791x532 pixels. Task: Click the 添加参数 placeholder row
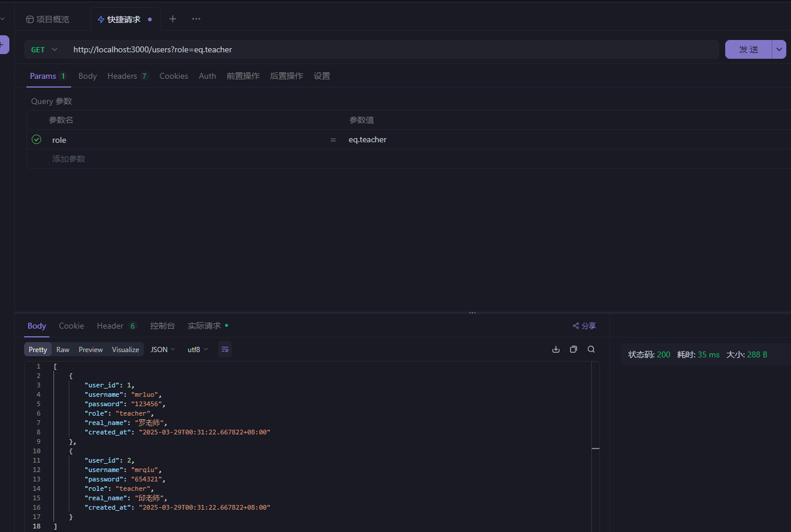click(69, 159)
